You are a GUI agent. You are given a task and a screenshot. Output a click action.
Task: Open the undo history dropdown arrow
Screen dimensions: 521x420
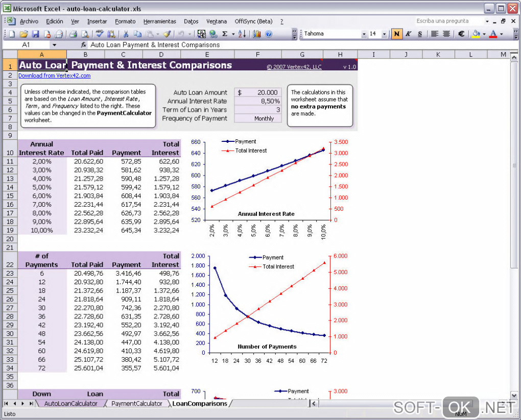(x=190, y=34)
